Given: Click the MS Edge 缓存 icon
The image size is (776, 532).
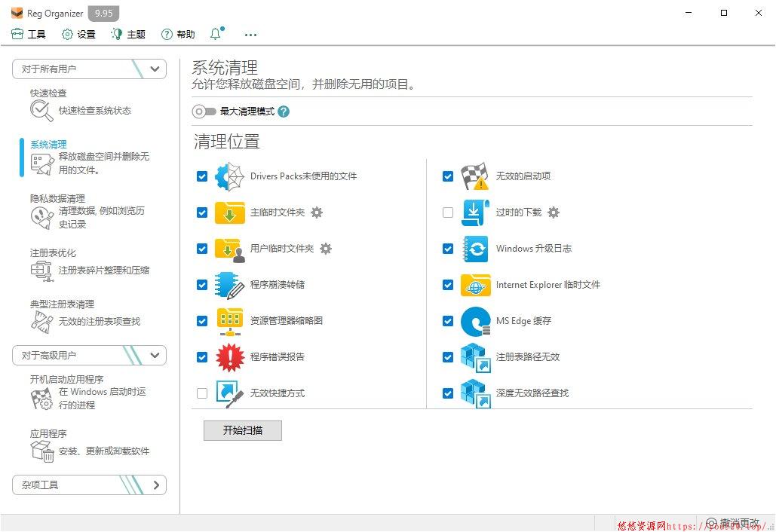Looking at the screenshot, I should click(475, 321).
